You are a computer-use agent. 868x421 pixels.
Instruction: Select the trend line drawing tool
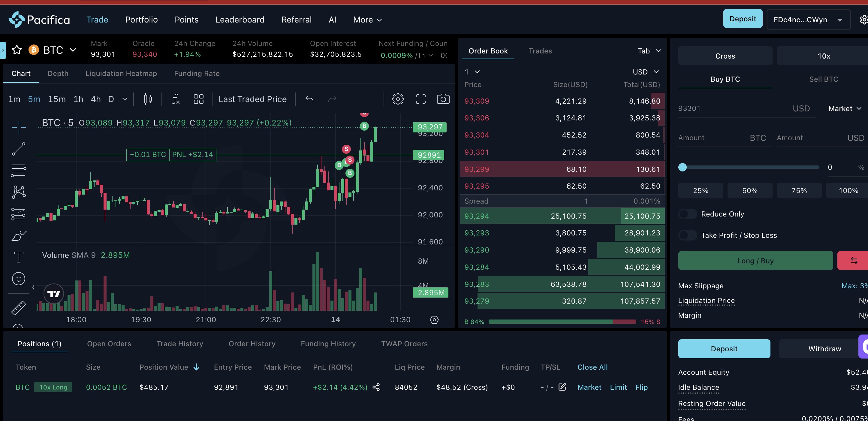(19, 149)
